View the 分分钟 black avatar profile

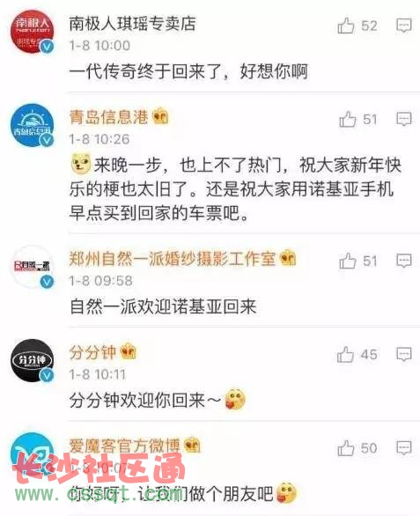(33, 360)
